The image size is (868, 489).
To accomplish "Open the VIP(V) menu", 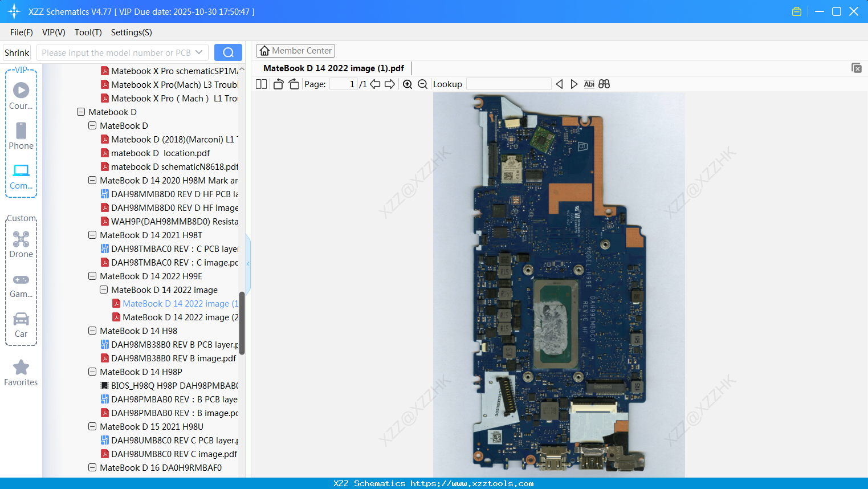I will 54,32.
